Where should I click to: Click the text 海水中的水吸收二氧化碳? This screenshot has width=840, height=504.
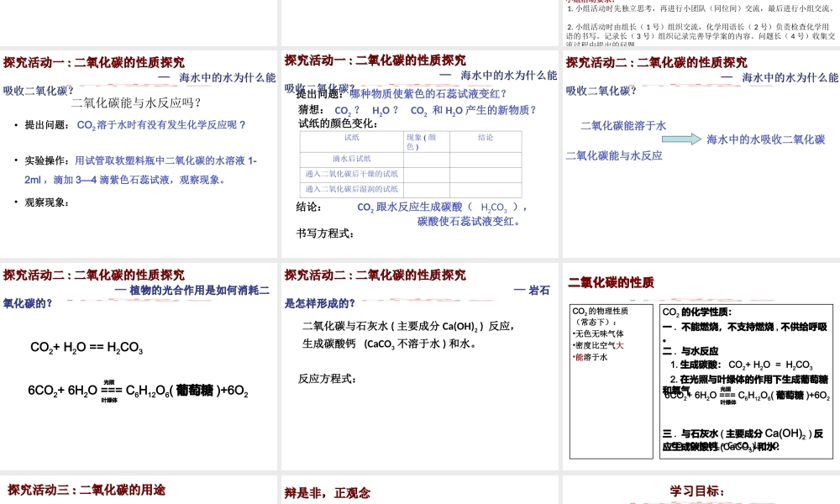[x=765, y=139]
